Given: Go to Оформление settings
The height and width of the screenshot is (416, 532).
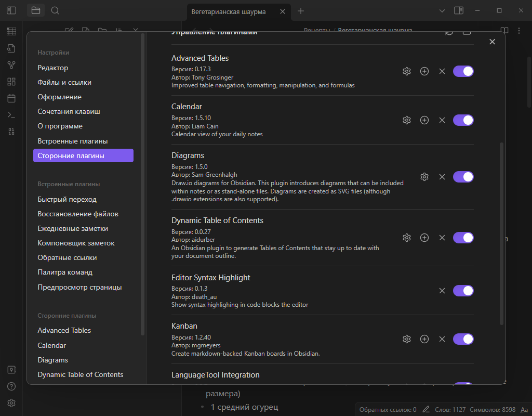Looking at the screenshot, I should click(x=83, y=97).
